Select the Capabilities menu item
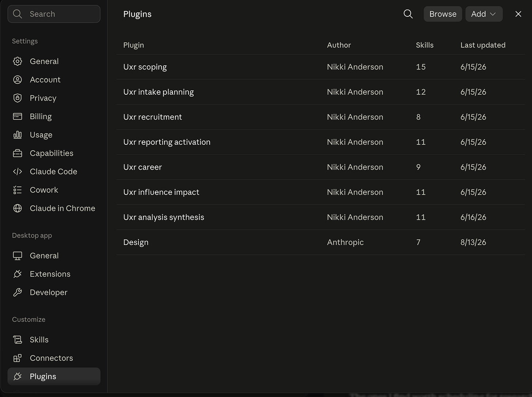This screenshot has height=397, width=532. [x=54, y=153]
